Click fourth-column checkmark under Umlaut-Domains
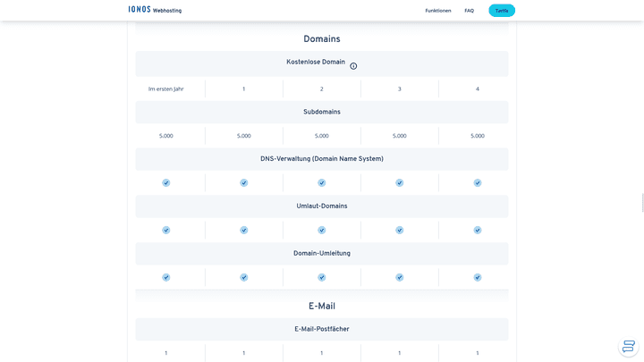 coord(400,230)
